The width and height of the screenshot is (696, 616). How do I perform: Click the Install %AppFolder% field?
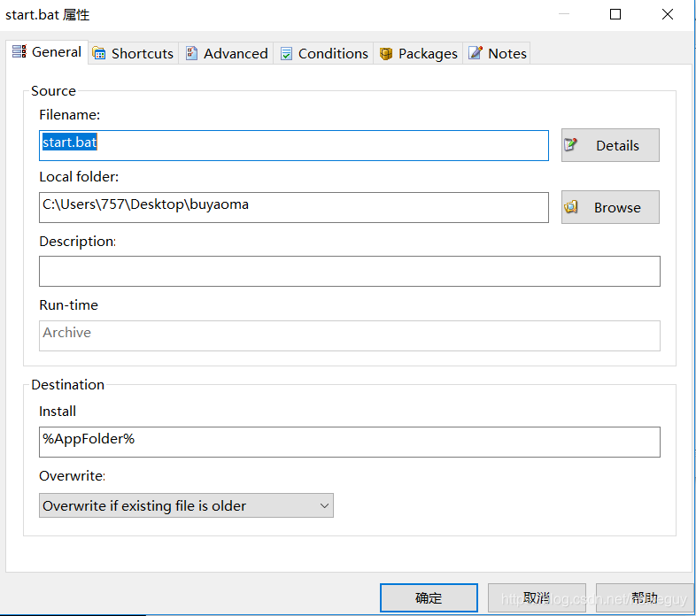[x=350, y=442]
